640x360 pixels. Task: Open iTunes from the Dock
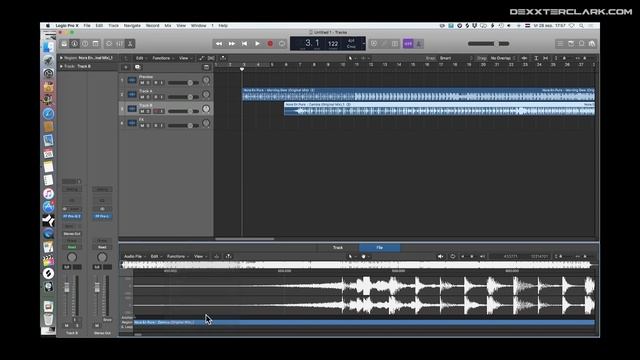pyautogui.click(x=49, y=193)
